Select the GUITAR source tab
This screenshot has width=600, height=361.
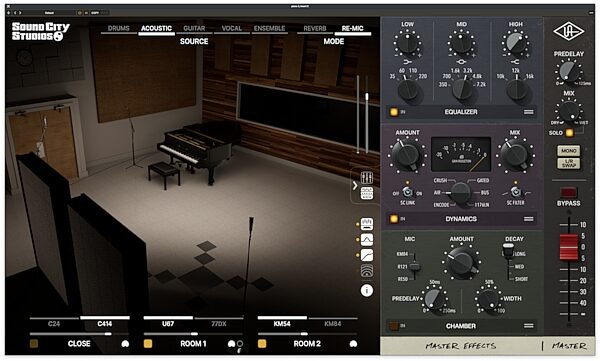click(x=194, y=28)
